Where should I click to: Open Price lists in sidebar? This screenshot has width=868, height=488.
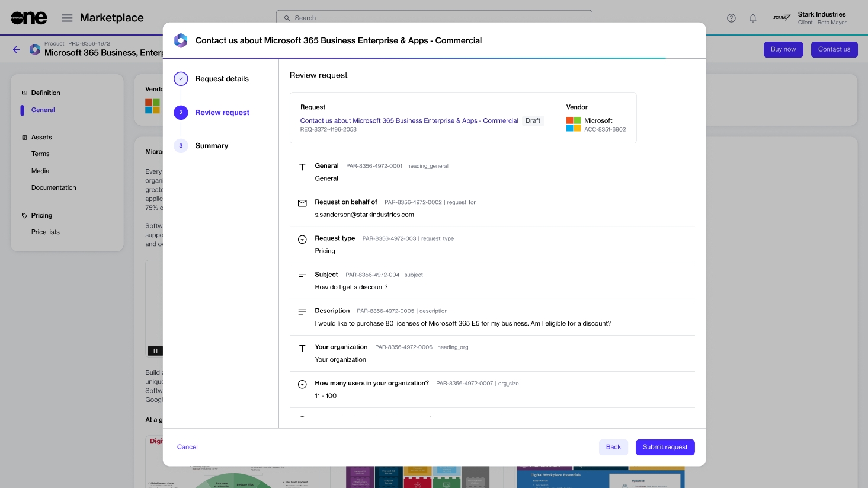pos(46,232)
